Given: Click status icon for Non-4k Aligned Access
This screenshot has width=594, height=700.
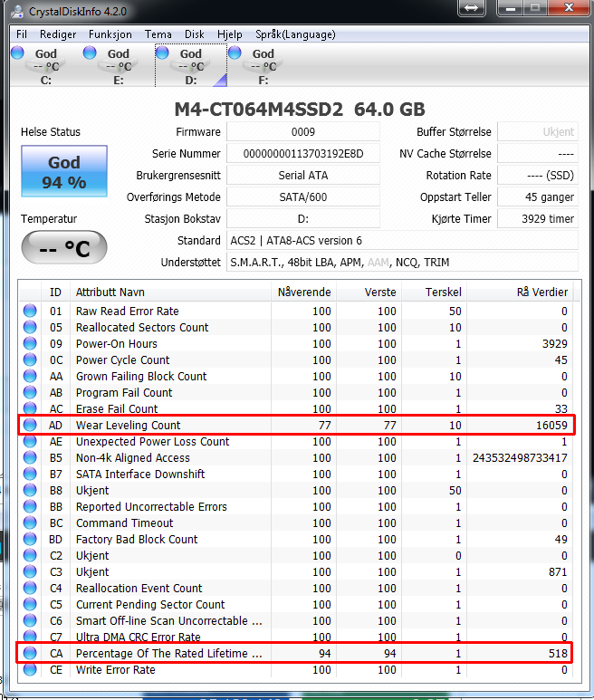Looking at the screenshot, I should click(30, 457).
